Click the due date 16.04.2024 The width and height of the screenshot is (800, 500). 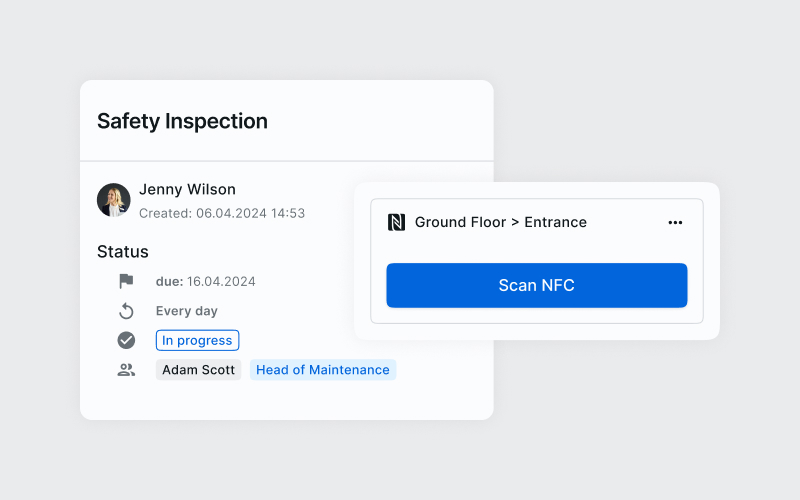pyautogui.click(x=221, y=281)
